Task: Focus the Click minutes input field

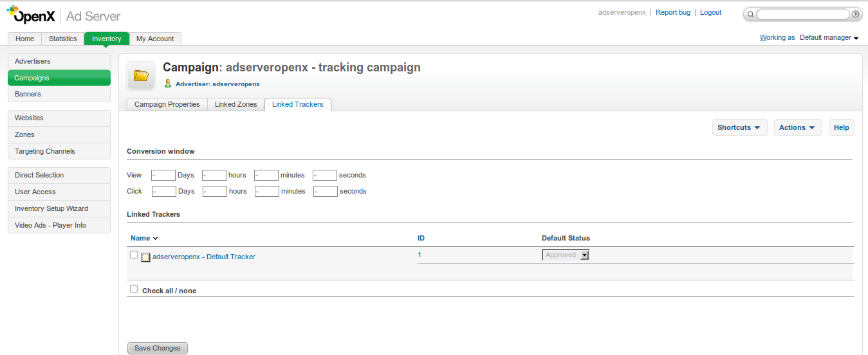Action: pyautogui.click(x=267, y=191)
